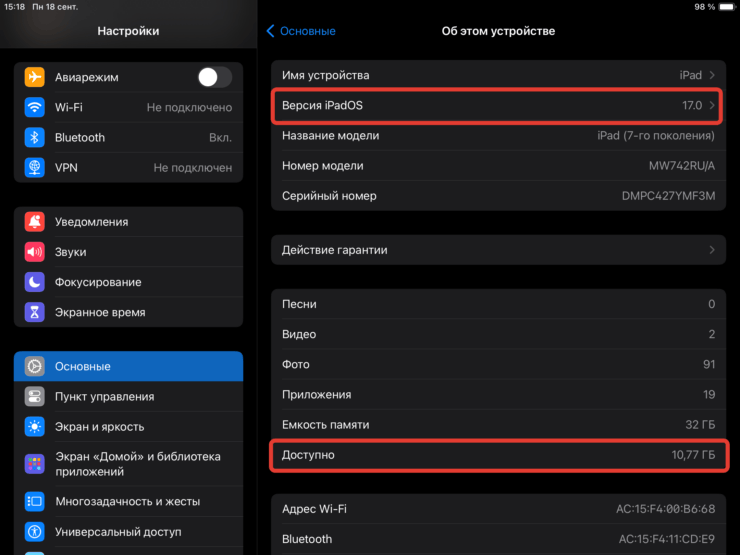740x555 pixels.
Task: Open the iPadOS version 17.0 chevron
Action: click(x=712, y=105)
